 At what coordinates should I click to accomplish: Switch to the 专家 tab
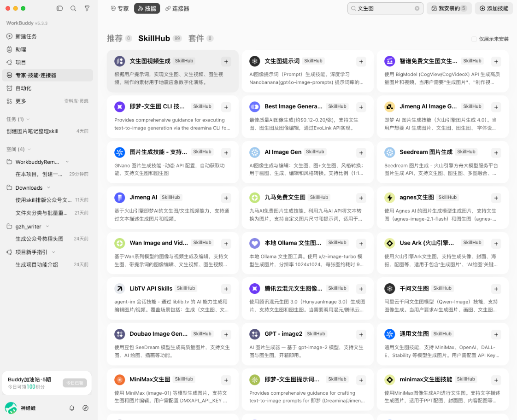click(120, 9)
